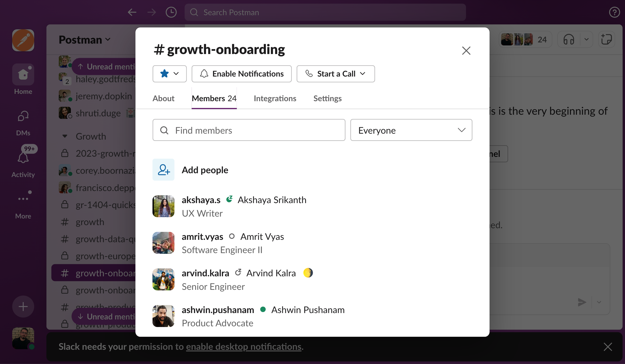Click the More ellipsis sidebar icon
This screenshot has width=625, height=364.
tap(23, 199)
